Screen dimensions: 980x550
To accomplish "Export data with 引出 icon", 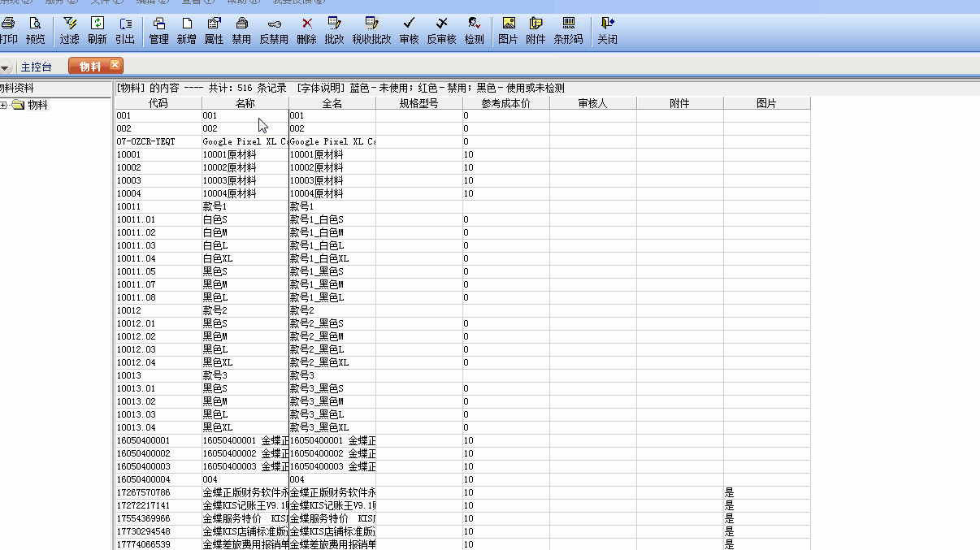I will tap(125, 30).
